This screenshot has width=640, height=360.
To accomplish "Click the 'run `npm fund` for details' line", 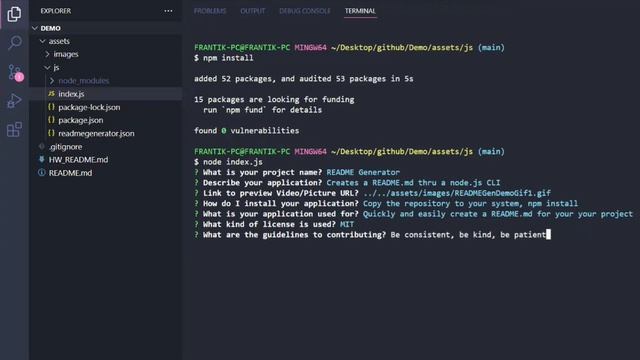I will [262, 110].
